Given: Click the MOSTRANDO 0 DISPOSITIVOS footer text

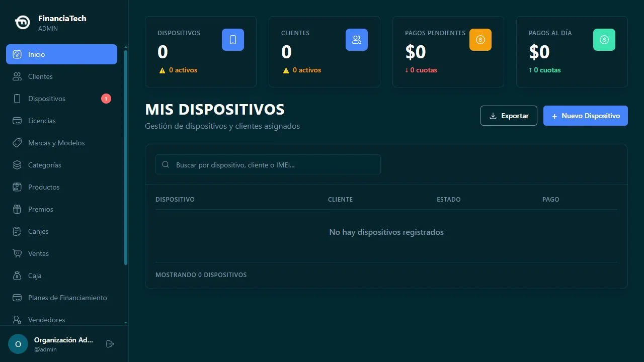Looking at the screenshot, I should tap(201, 275).
